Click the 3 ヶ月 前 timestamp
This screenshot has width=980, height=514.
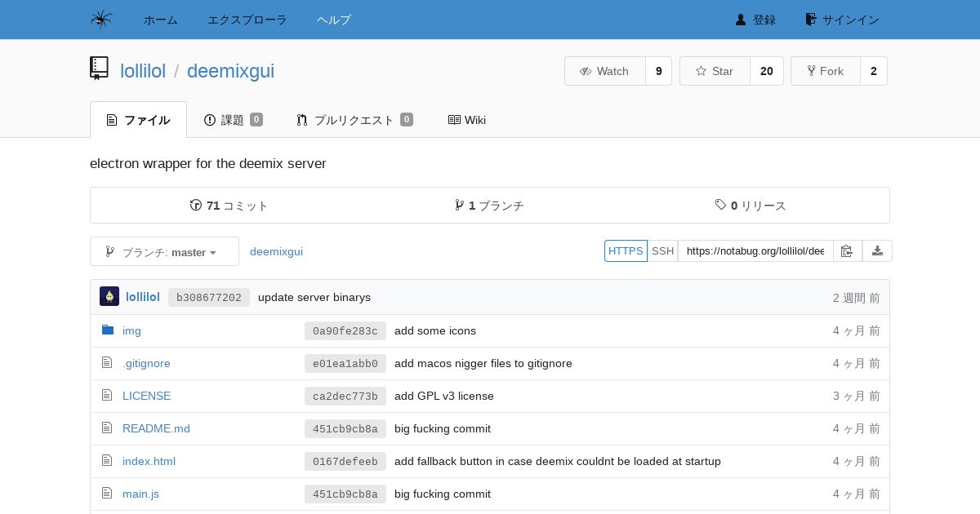[857, 396]
